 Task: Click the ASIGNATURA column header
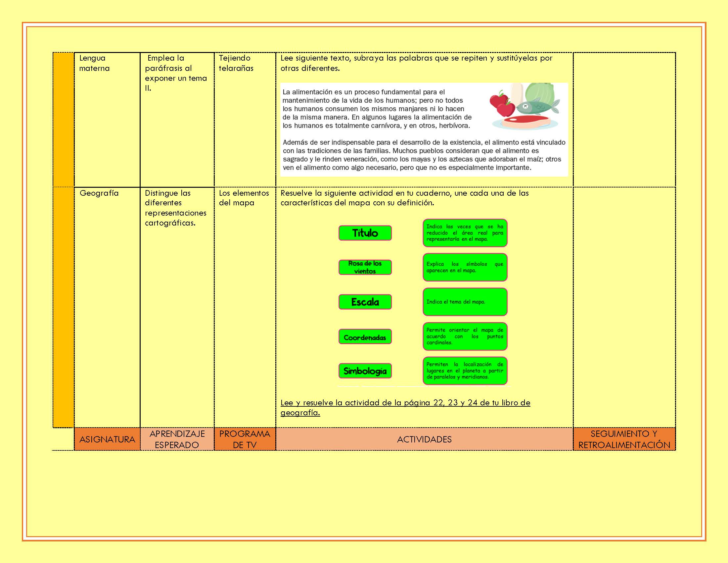click(107, 439)
